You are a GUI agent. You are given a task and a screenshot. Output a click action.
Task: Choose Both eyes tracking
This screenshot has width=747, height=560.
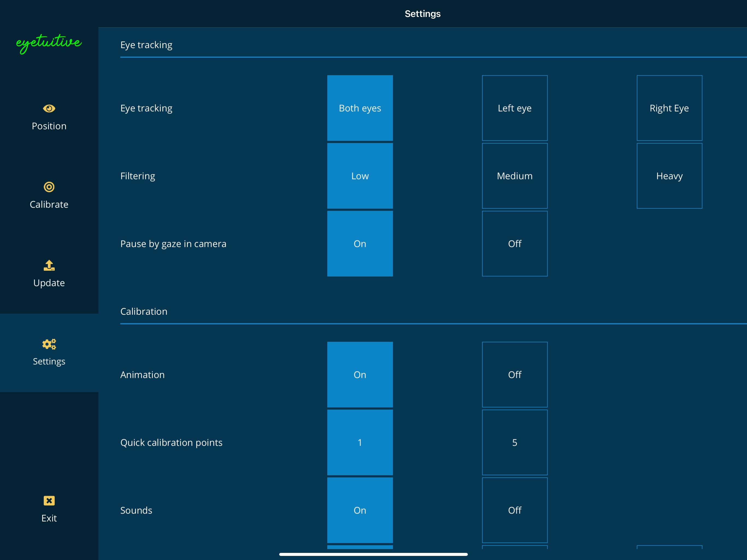pos(360,108)
